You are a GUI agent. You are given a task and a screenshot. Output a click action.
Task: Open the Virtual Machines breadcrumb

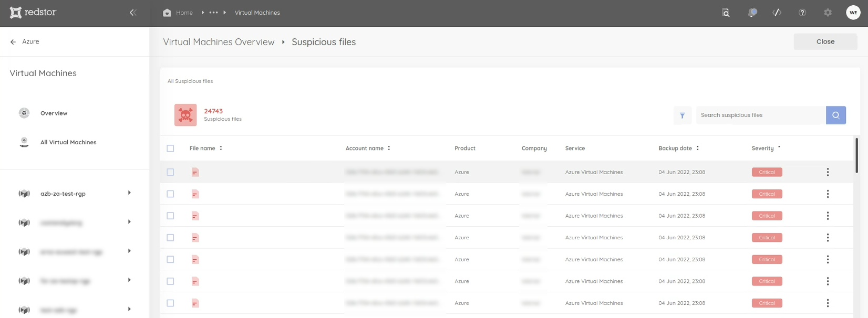click(257, 13)
